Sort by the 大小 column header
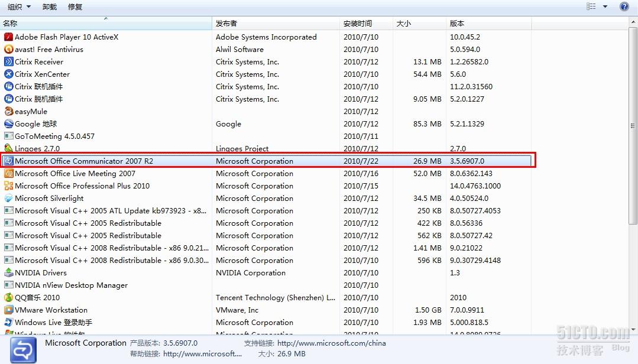Screen dimensions: 638x364 (419, 23)
